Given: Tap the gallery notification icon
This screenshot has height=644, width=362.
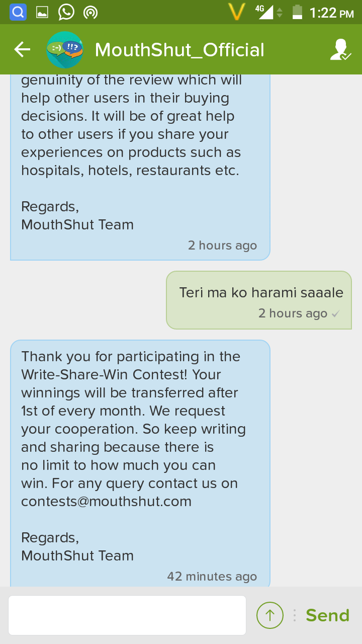Looking at the screenshot, I should point(42,12).
